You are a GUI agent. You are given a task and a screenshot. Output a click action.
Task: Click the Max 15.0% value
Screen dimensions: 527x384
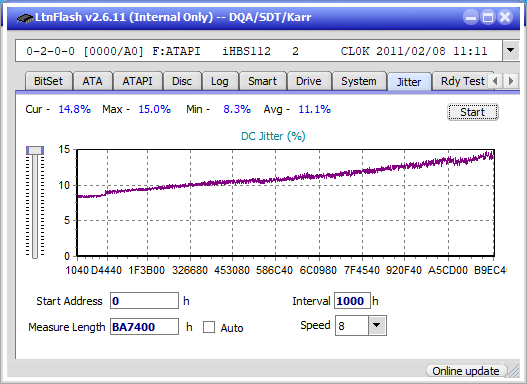click(x=155, y=109)
